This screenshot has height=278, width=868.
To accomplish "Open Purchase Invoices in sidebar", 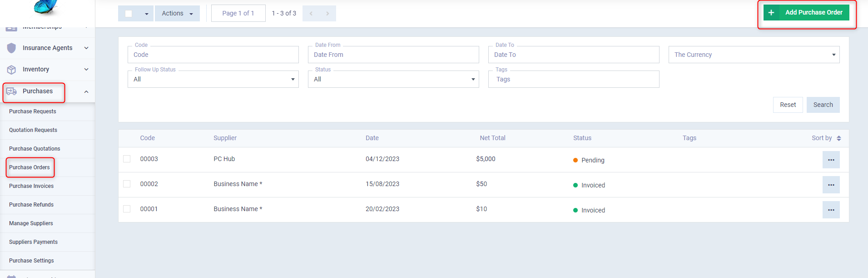I will [x=31, y=186].
